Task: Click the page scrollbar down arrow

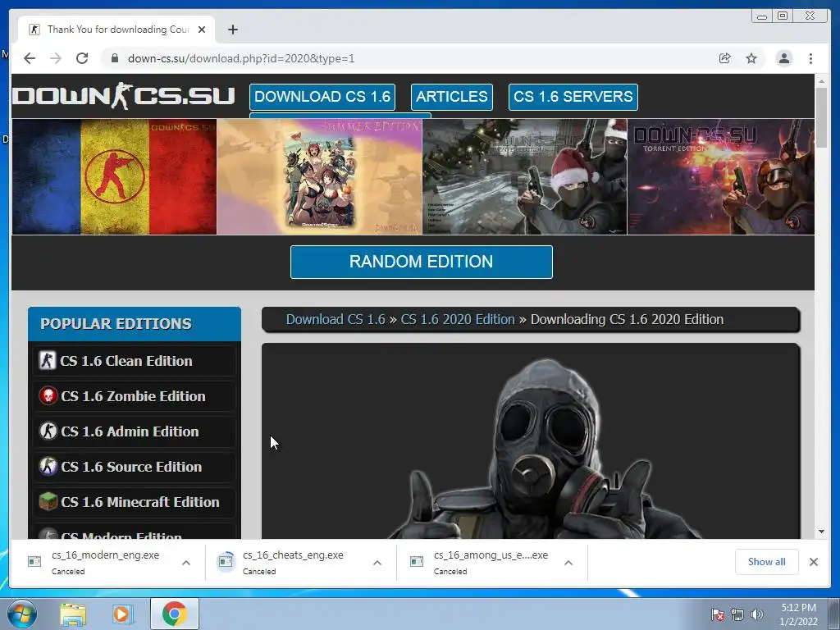Action: pyautogui.click(x=821, y=532)
